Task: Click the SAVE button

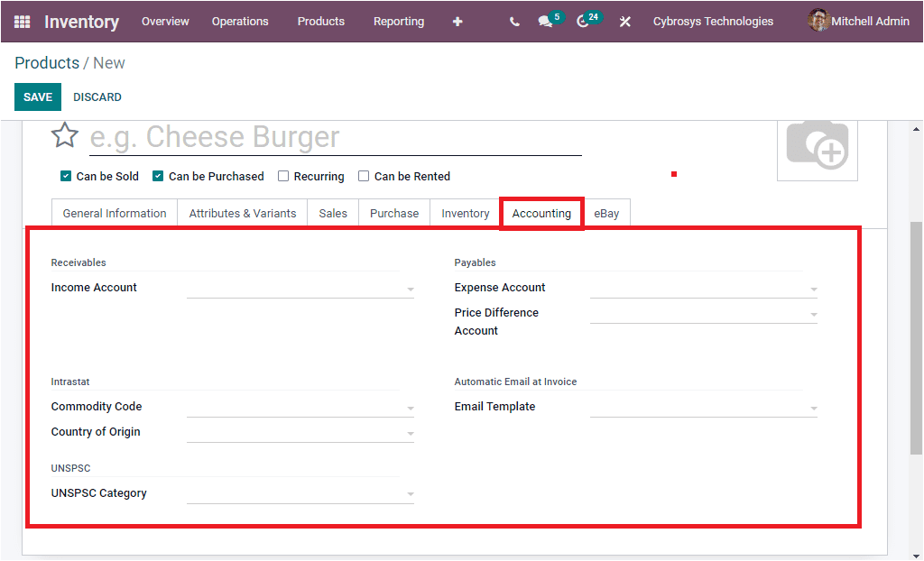Action: coord(37,97)
